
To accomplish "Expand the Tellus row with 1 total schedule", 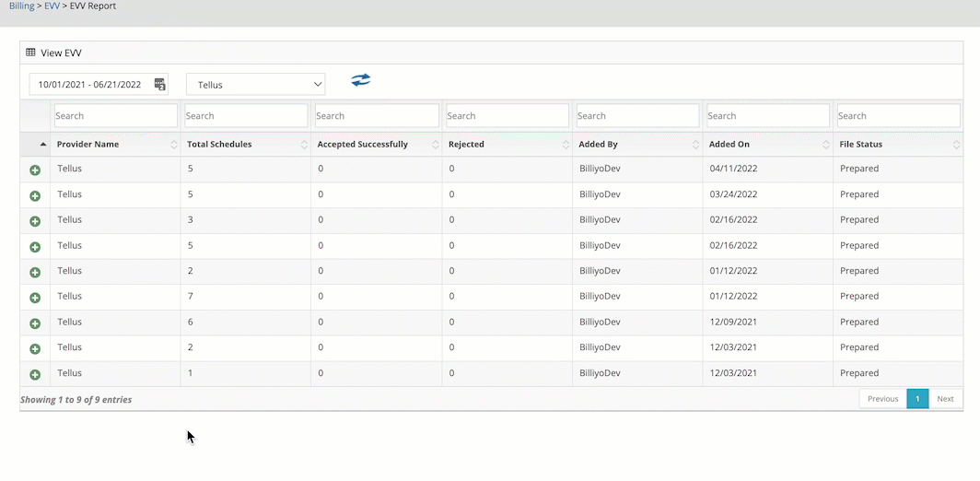I will click(35, 375).
